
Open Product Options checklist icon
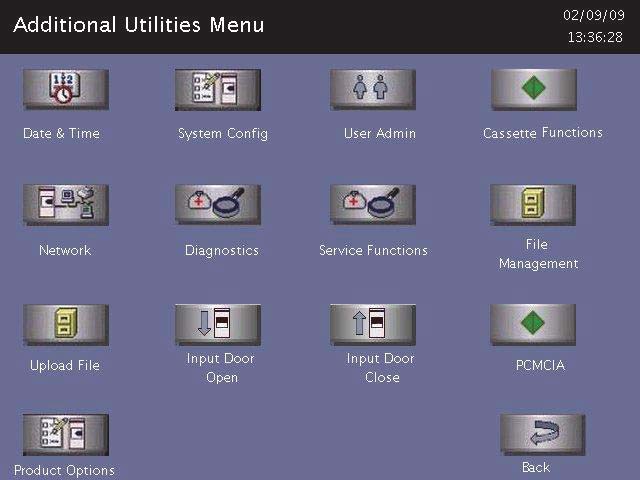pos(66,435)
